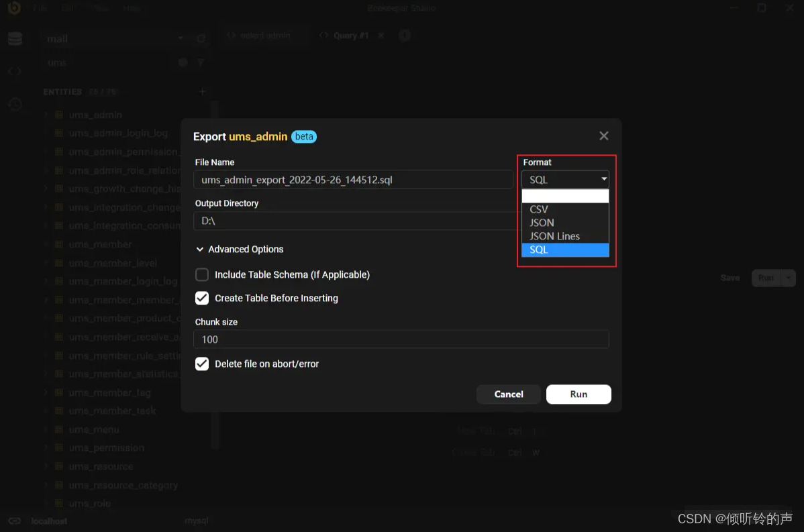Screen dimensions: 804x532
Task: Click table icon of ums_admin_login_log
Action: (x=59, y=134)
